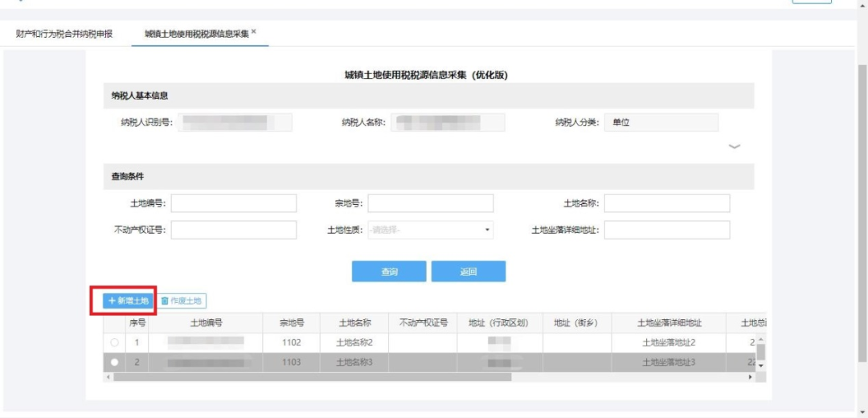Click the 宗地号 column header
The height and width of the screenshot is (418, 868).
pos(292,323)
